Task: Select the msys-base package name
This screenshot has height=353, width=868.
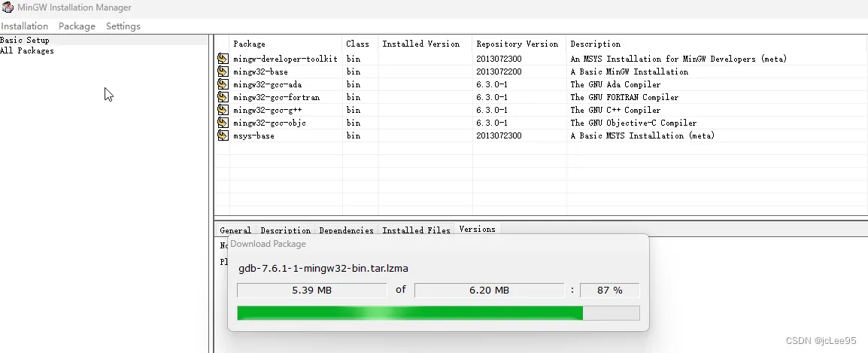Action: 253,135
